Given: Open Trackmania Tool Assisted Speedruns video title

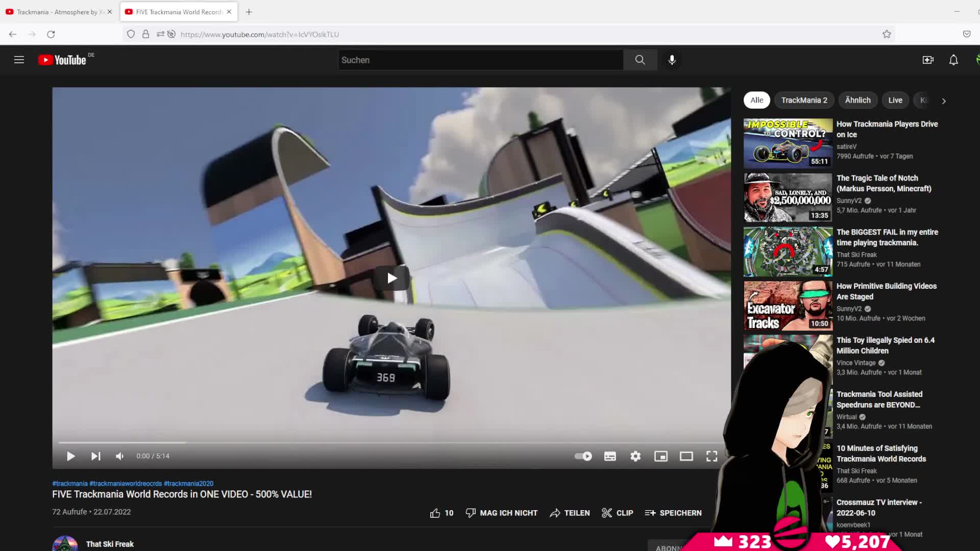Looking at the screenshot, I should click(879, 399).
